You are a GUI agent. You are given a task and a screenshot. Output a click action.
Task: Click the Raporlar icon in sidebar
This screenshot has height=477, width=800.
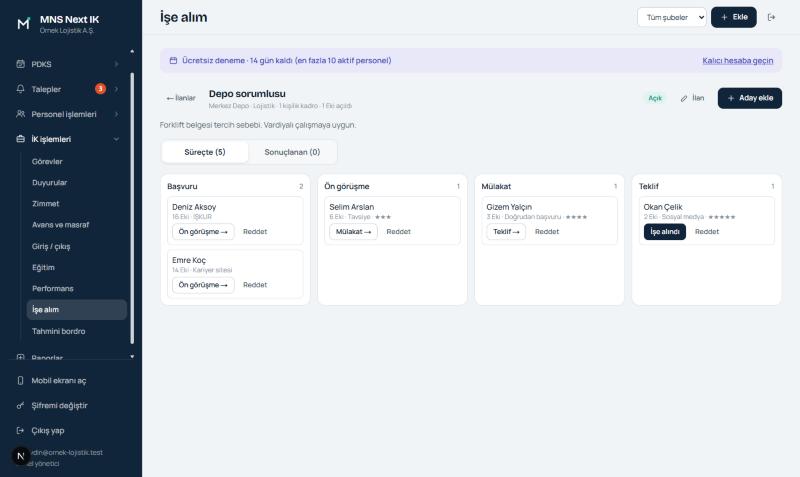click(20, 357)
